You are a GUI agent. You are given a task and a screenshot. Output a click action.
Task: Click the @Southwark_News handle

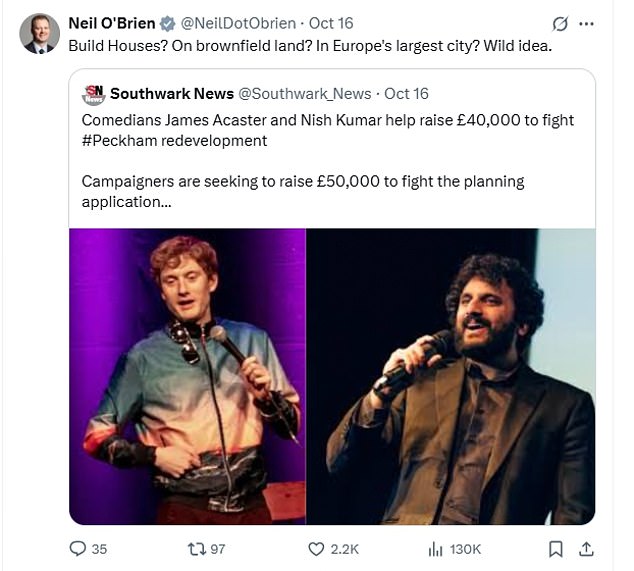click(x=304, y=94)
